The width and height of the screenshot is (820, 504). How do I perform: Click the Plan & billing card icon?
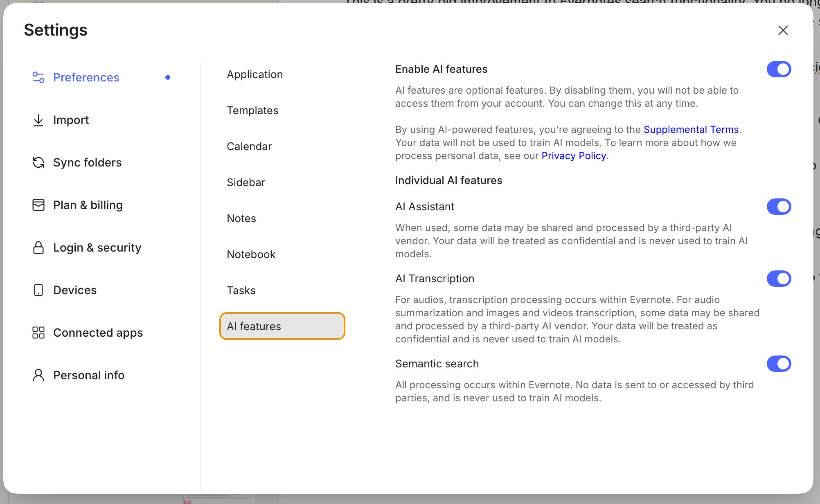38,205
